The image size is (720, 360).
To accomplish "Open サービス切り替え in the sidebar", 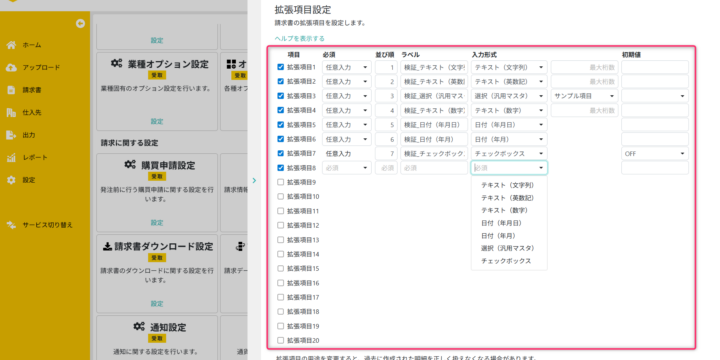I will tap(48, 225).
